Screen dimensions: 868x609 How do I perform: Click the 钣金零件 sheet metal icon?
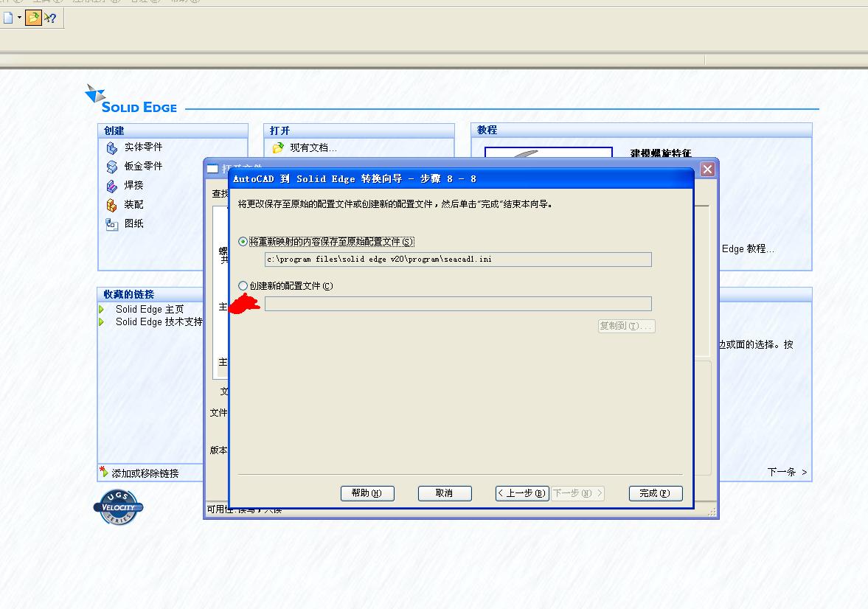click(x=112, y=167)
